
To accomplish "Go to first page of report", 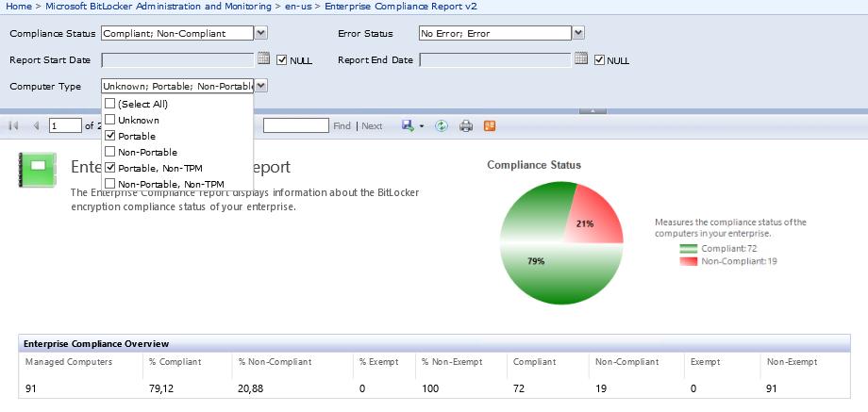I will tap(14, 126).
